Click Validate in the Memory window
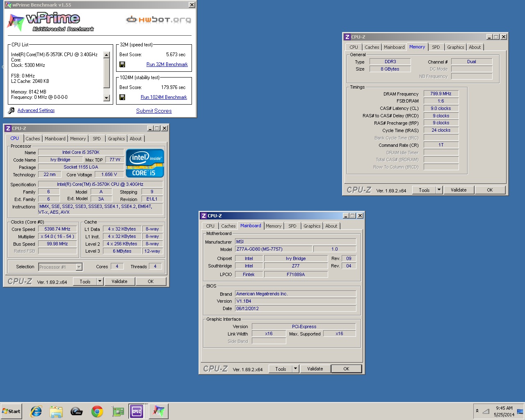Screen dimensions: 525x420 [x=459, y=190]
